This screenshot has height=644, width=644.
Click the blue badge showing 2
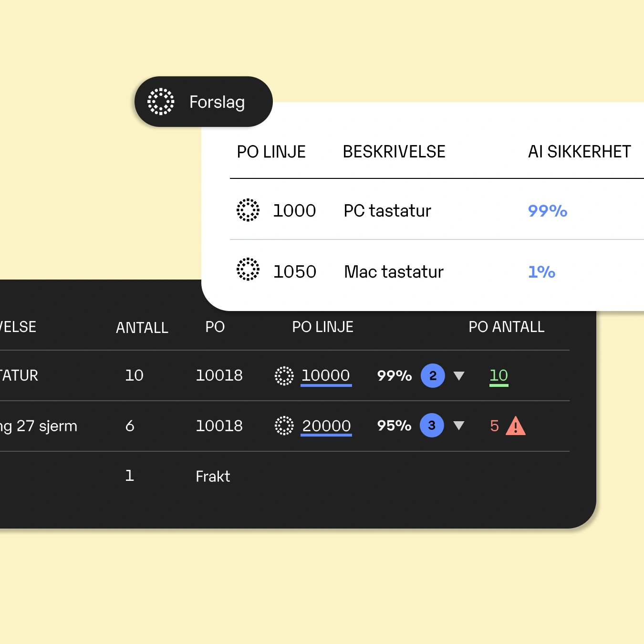tap(433, 375)
